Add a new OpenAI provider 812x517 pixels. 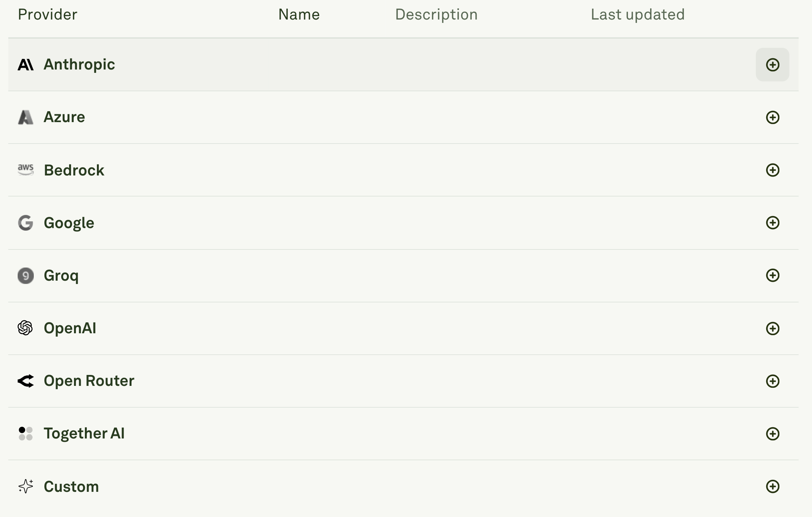click(773, 328)
